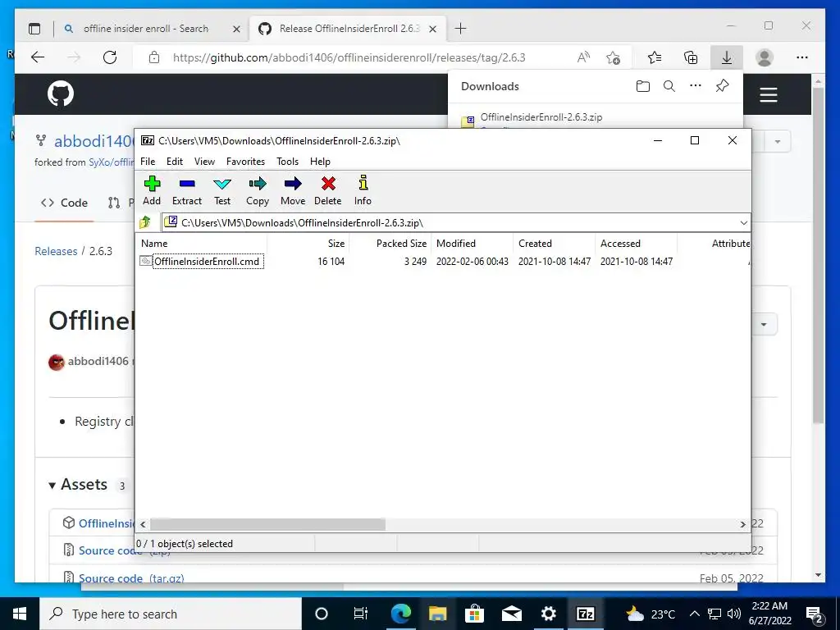The width and height of the screenshot is (840, 630).
Task: Select the Copy toolbar icon in 7-Zip
Action: click(258, 190)
